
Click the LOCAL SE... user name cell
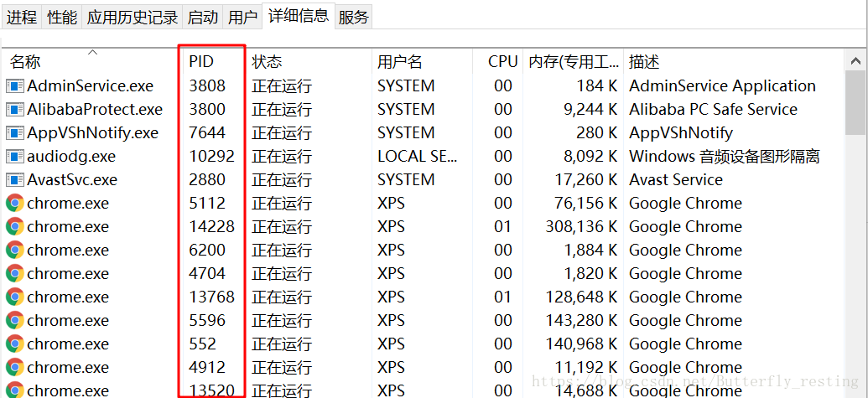[x=418, y=157]
